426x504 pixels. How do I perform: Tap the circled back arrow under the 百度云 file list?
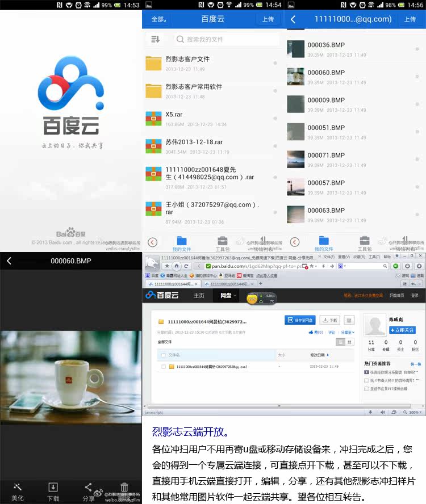click(153, 242)
